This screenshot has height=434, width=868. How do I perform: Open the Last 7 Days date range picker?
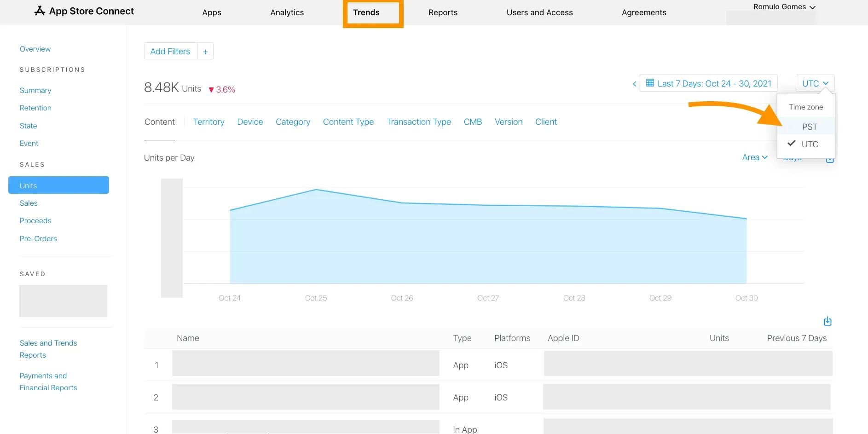tap(708, 83)
